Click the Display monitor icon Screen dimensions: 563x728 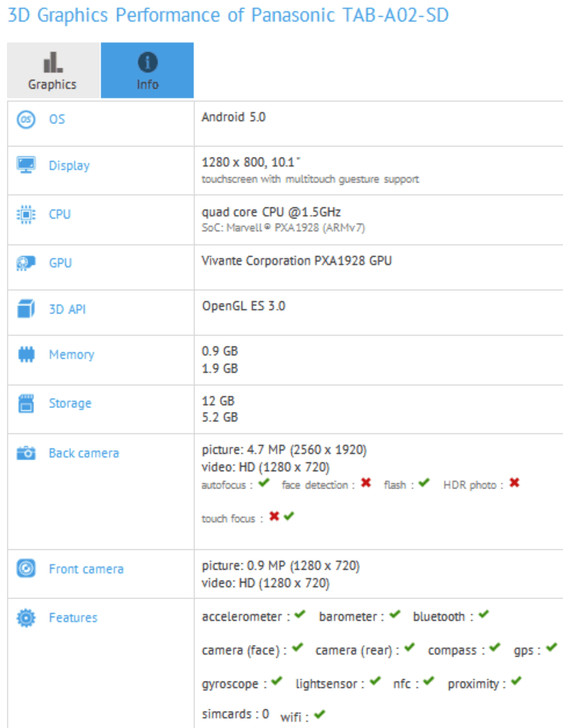(26, 165)
